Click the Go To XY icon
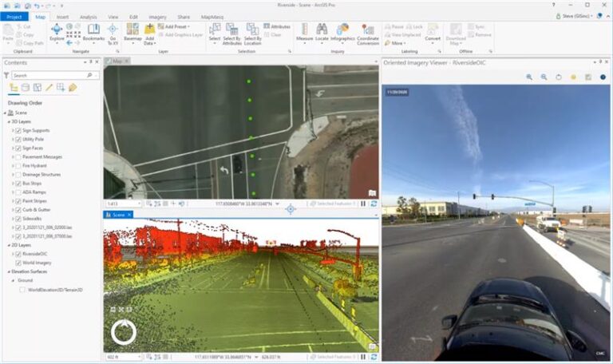 point(113,32)
